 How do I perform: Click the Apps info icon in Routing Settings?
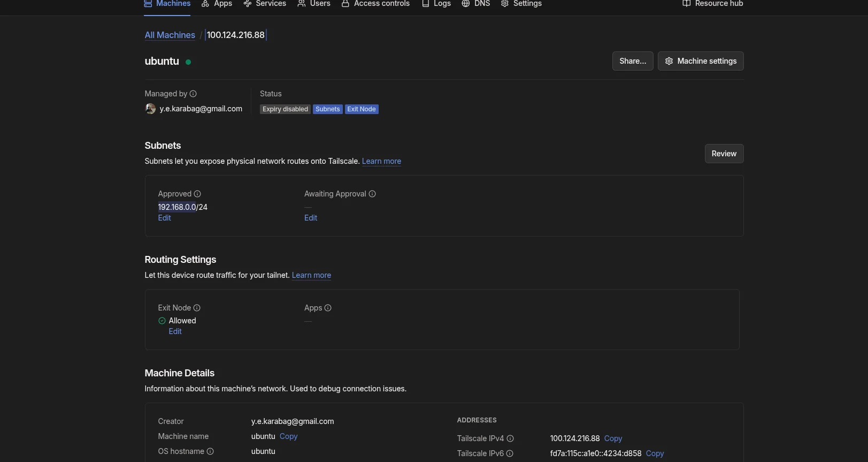click(x=328, y=308)
